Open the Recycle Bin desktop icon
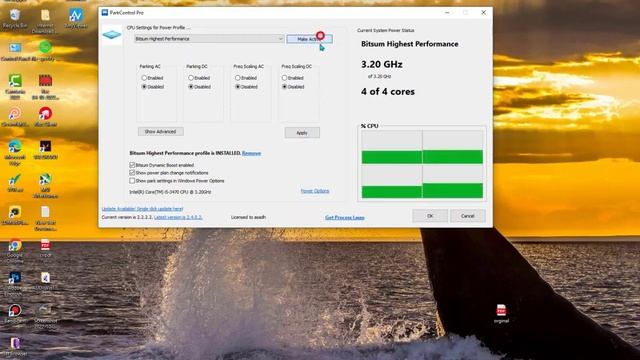 (15, 19)
